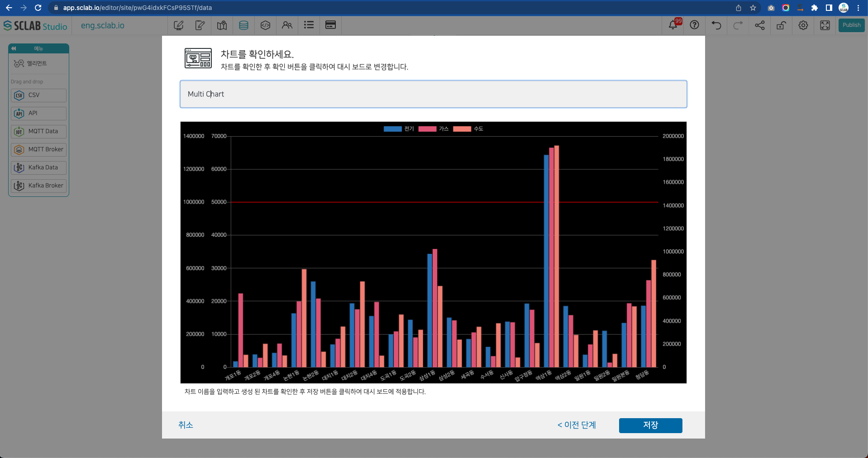Image resolution: width=868 pixels, height=458 pixels.
Task: Click the browser forward arrow
Action: (24, 8)
